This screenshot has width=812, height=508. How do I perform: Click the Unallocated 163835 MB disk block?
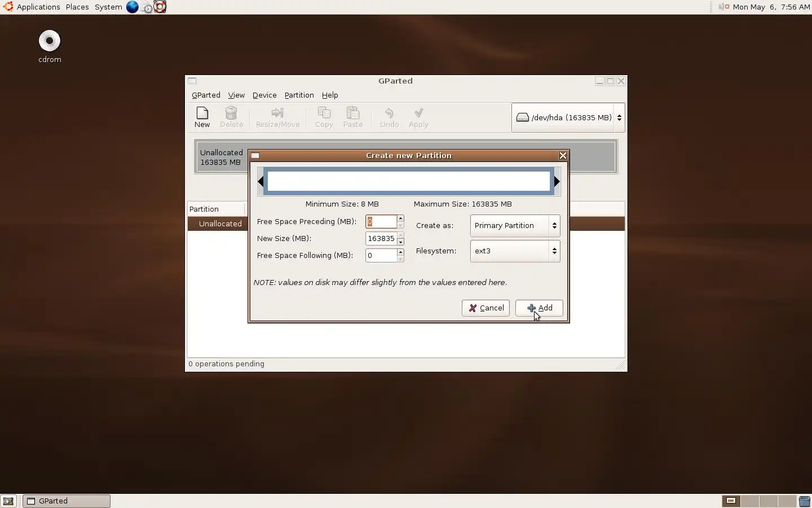tap(406, 157)
